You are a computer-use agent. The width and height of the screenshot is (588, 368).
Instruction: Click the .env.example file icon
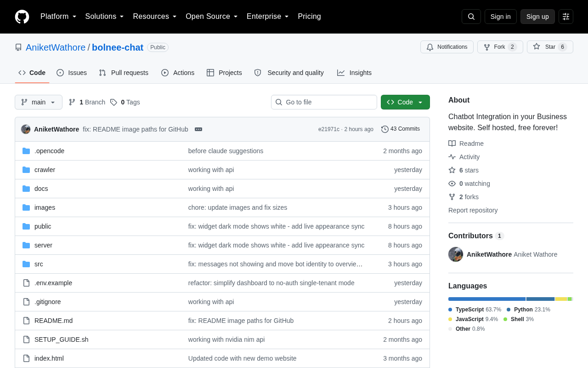pyautogui.click(x=26, y=283)
